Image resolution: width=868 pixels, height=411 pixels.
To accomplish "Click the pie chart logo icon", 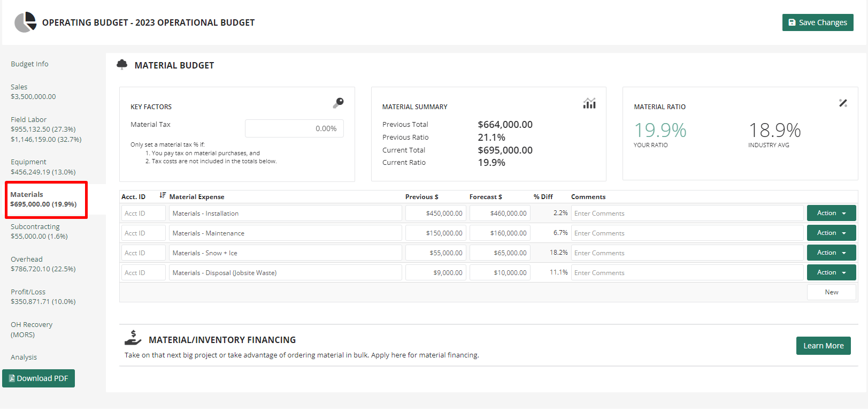I will pos(25,22).
